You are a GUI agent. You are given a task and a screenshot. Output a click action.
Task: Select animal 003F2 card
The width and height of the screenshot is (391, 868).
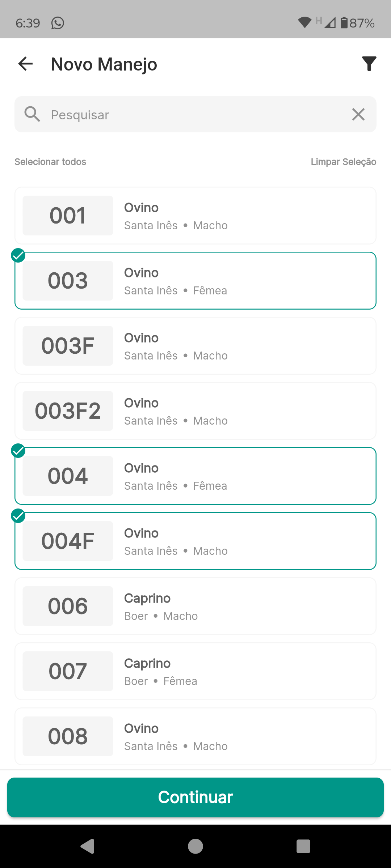click(195, 411)
